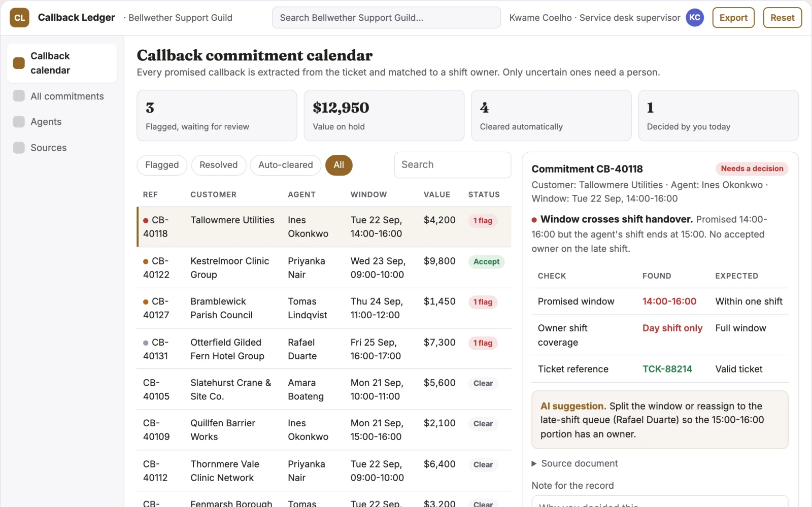812x507 pixels.
Task: Go to Sources page
Action: [62, 148]
